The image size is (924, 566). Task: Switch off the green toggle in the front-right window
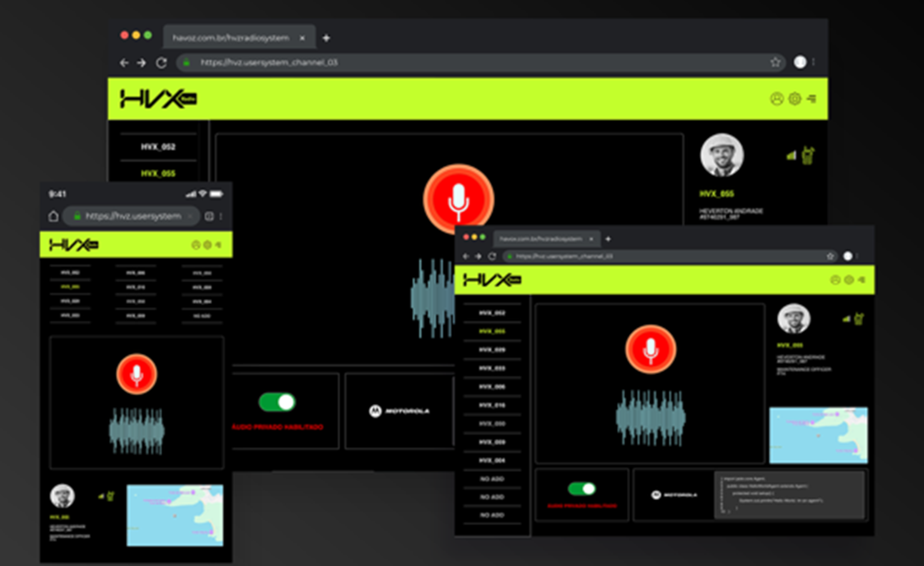click(581, 488)
